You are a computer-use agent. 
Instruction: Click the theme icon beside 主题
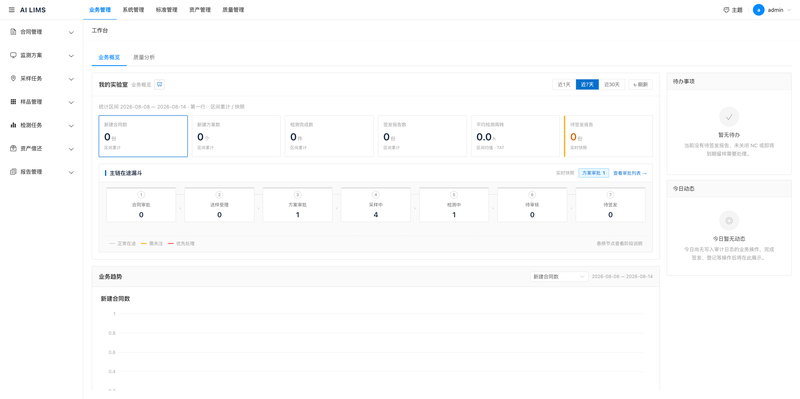click(x=727, y=10)
